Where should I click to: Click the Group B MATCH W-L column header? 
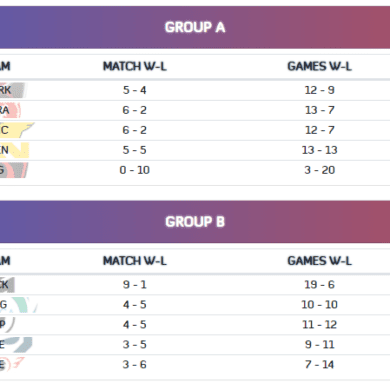[x=135, y=261]
